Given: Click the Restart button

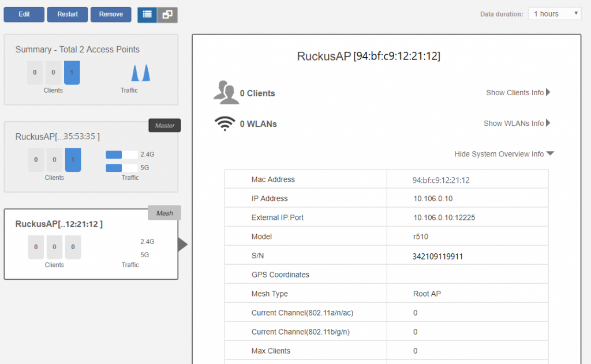Looking at the screenshot, I should click(68, 14).
